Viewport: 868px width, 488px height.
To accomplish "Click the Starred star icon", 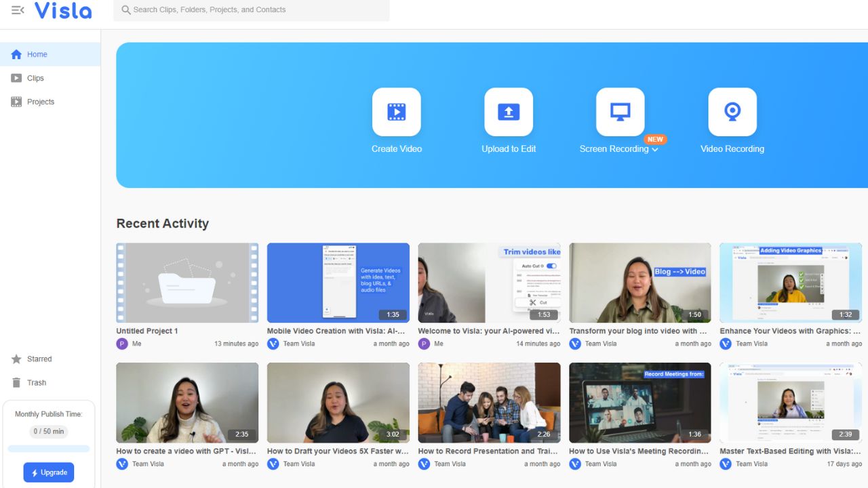I will coord(16,359).
